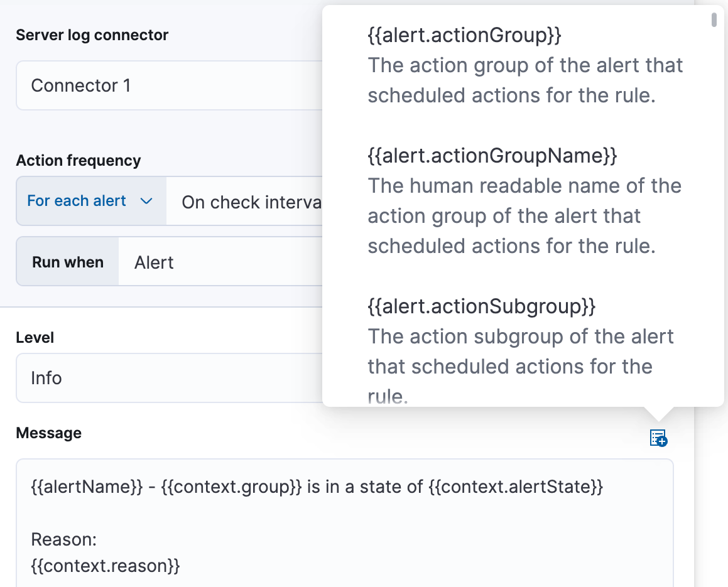The height and width of the screenshot is (587, 728).
Task: Open the On check interval dropdown
Action: (251, 201)
